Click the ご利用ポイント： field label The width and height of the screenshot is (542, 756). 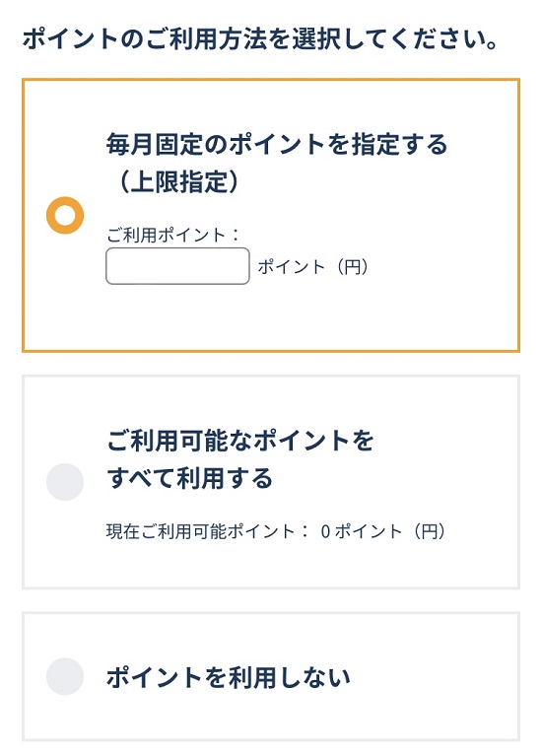pyautogui.click(x=173, y=236)
